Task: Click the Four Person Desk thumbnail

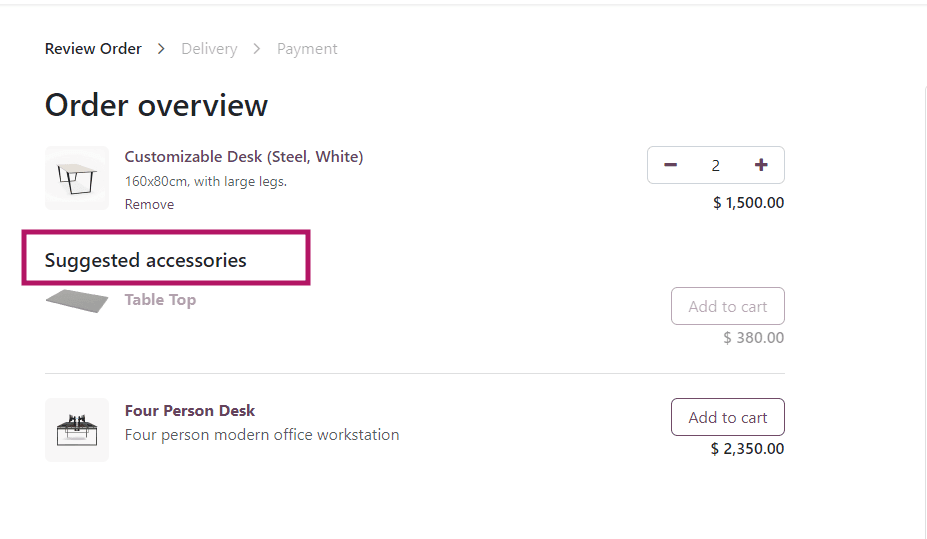Action: click(x=77, y=430)
